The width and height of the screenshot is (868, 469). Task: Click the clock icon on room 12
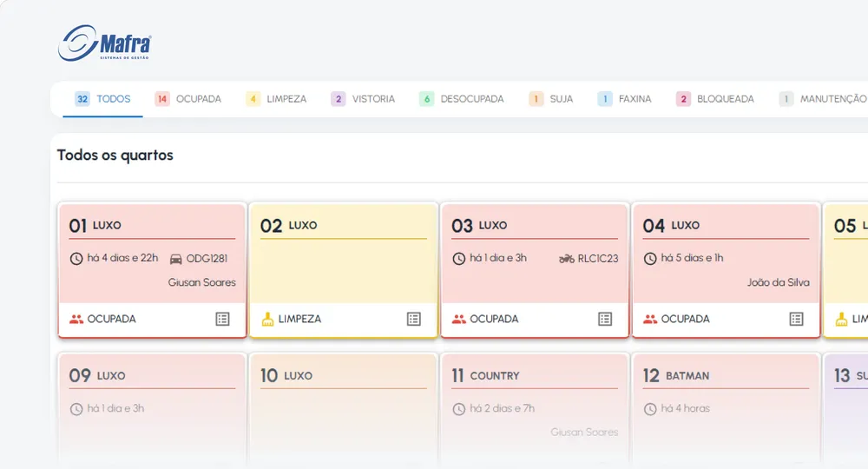click(650, 409)
